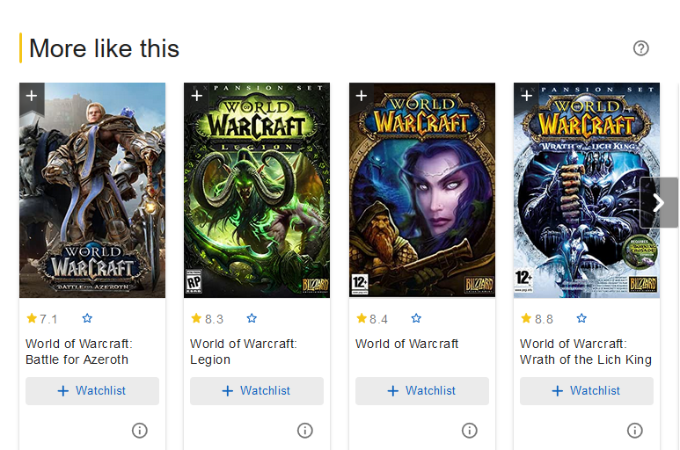Open World of Warcraft: Legion title link

point(243,351)
